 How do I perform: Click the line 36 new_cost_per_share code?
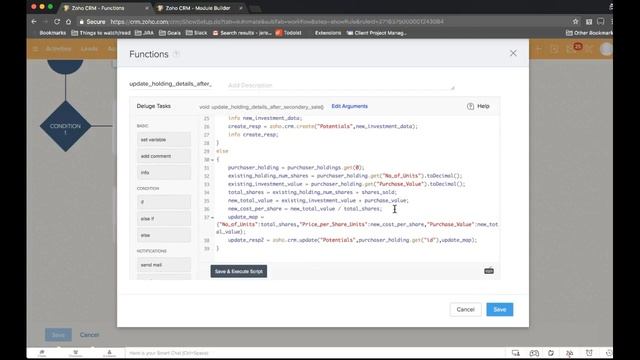pyautogui.click(x=305, y=209)
